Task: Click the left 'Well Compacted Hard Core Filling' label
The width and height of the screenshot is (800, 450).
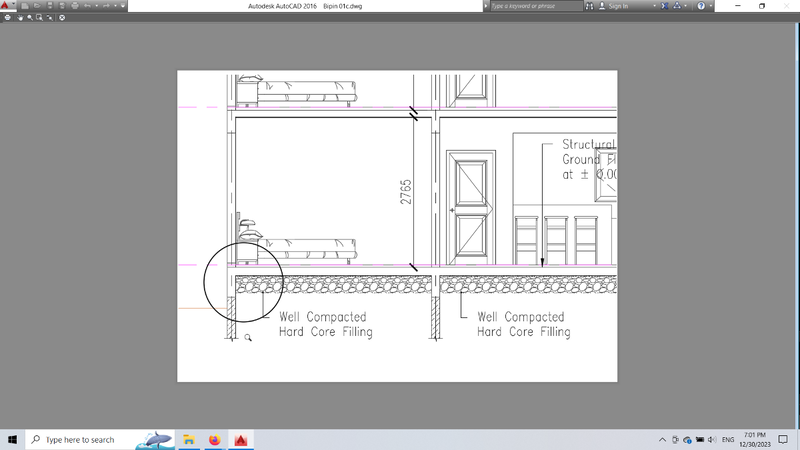Action: point(326,324)
